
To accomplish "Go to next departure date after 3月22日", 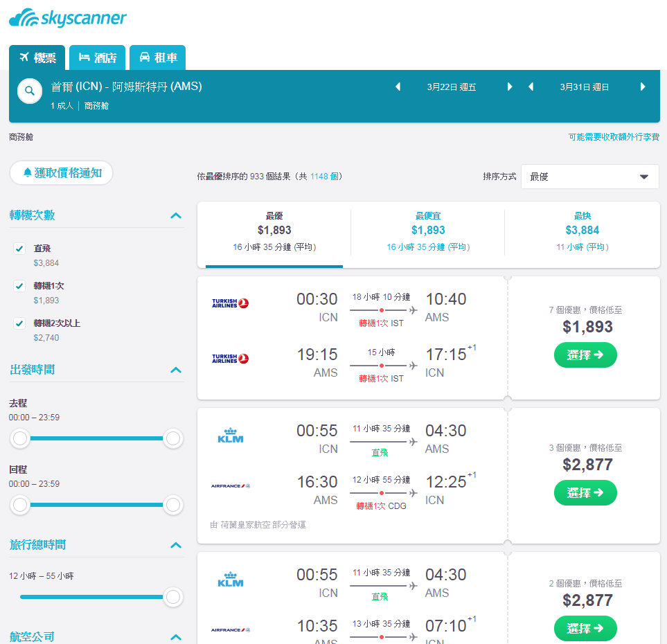I will coord(510,87).
